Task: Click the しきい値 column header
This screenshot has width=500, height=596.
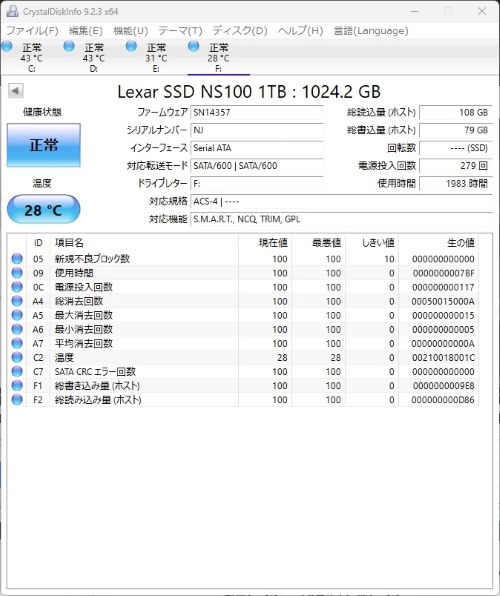Action: (372, 243)
